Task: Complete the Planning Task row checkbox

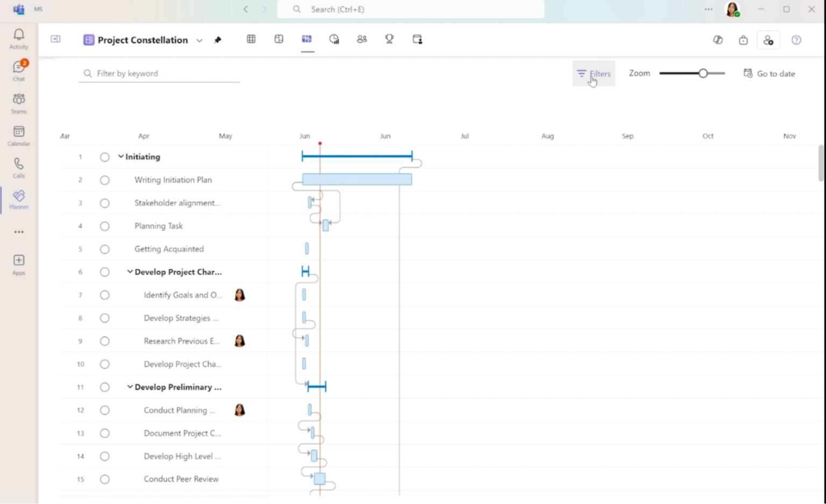Action: (104, 226)
